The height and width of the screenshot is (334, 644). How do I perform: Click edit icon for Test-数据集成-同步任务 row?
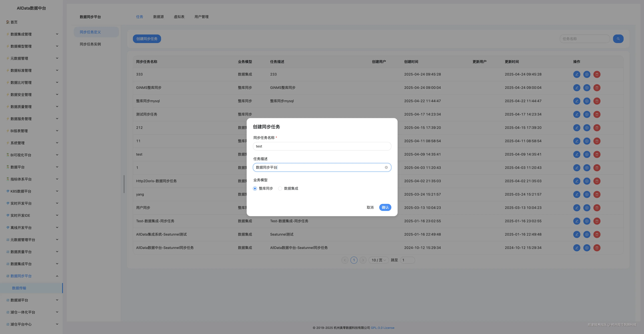point(577,221)
